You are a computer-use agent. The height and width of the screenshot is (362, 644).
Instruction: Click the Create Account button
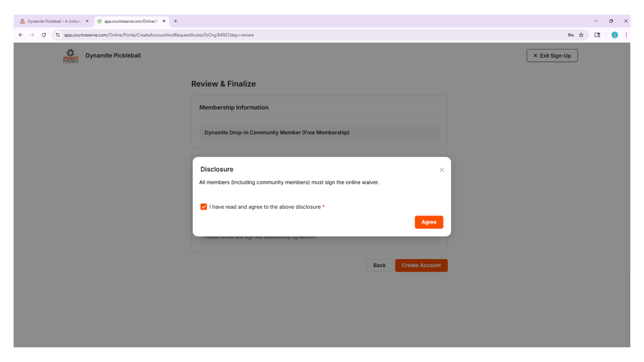pos(421,265)
